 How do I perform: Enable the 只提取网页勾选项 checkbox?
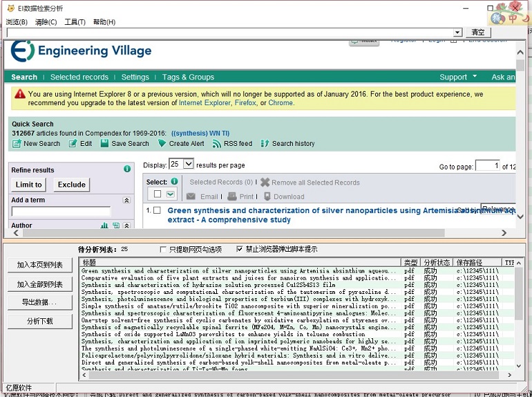(x=163, y=249)
